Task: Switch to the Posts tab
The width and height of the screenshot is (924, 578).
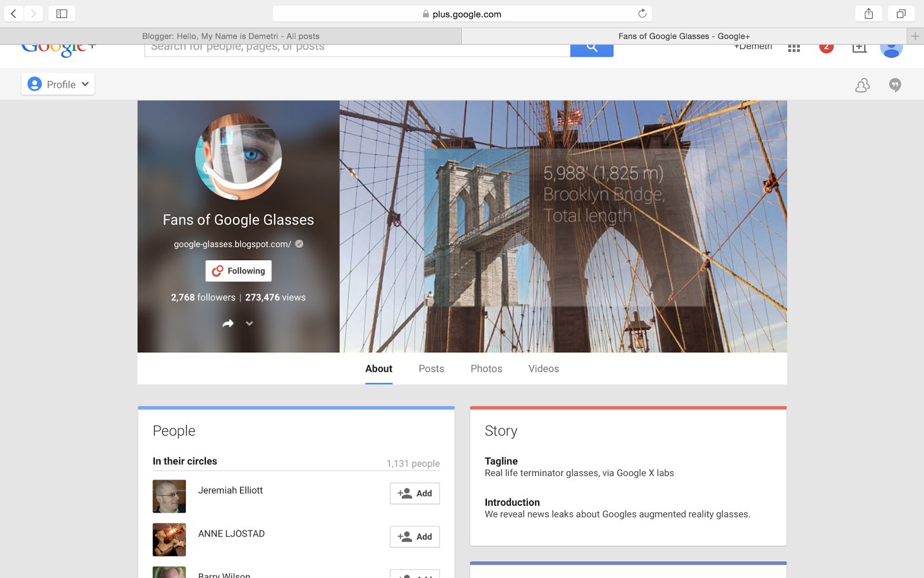Action: pyautogui.click(x=431, y=369)
